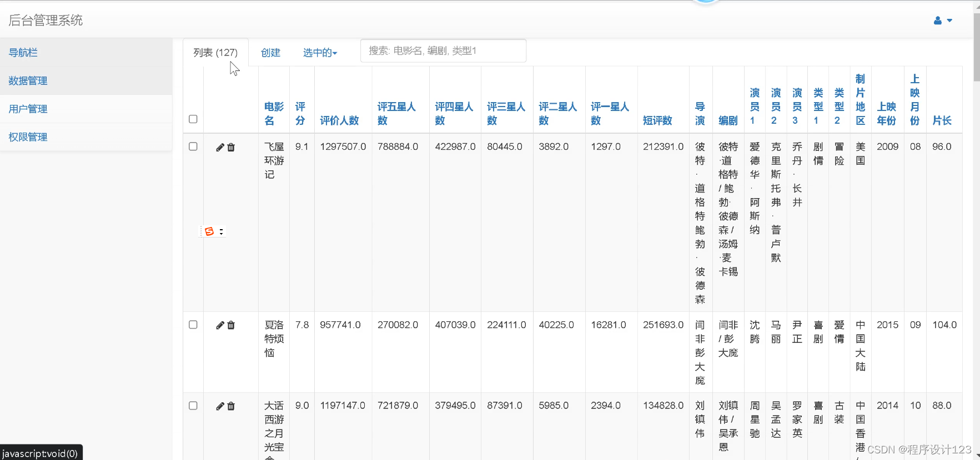This screenshot has height=460, width=980.
Task: Sort by 电影名 column header
Action: pos(274,114)
